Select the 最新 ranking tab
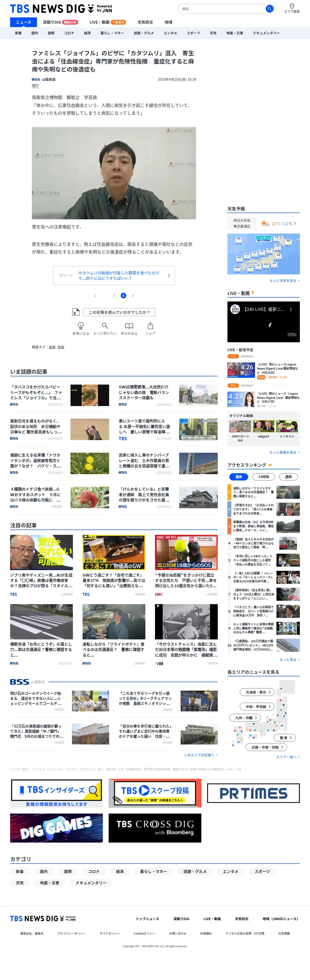The height and width of the screenshot is (980, 310). 239,477
